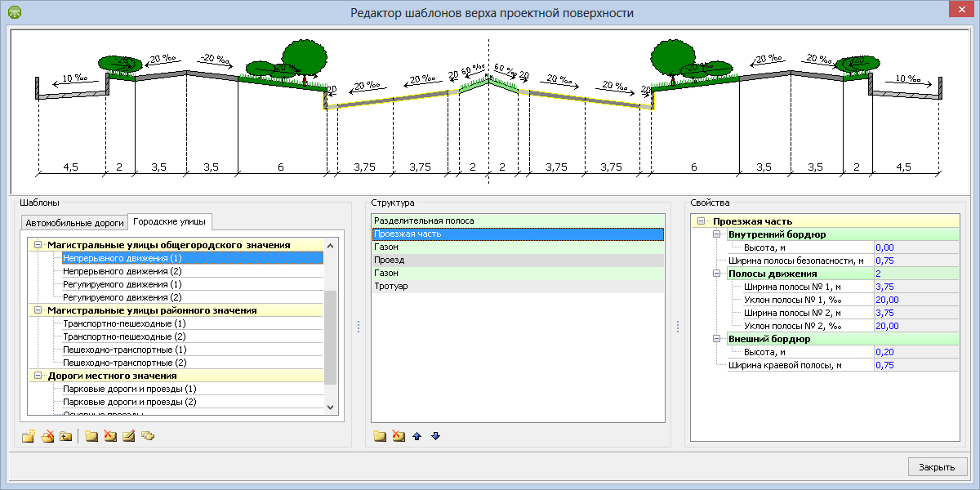Delete the selected element in Структура panel
The image size is (980, 490).
399,436
